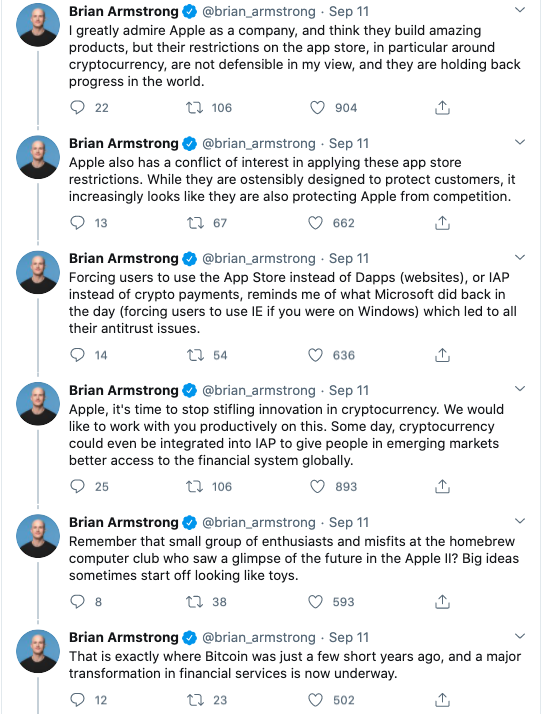This screenshot has width=543, height=714.
Task: Share the tweet about Bitcoin transformation
Action: coord(442,700)
